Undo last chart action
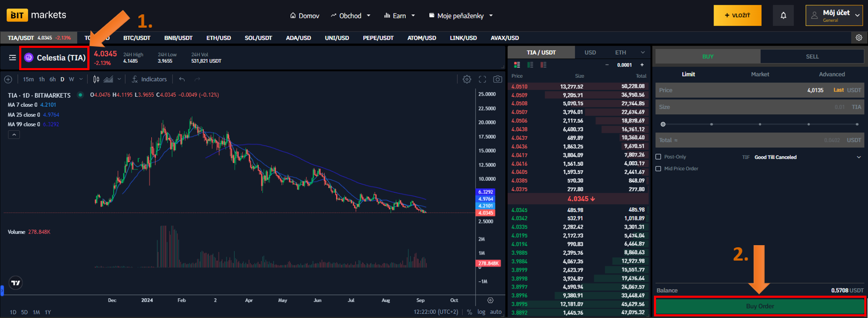 pyautogui.click(x=182, y=79)
